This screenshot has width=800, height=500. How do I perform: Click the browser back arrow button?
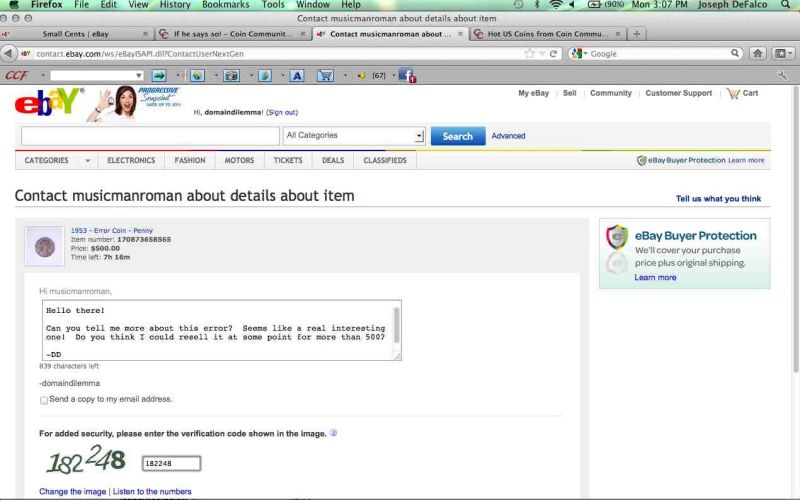[8, 53]
